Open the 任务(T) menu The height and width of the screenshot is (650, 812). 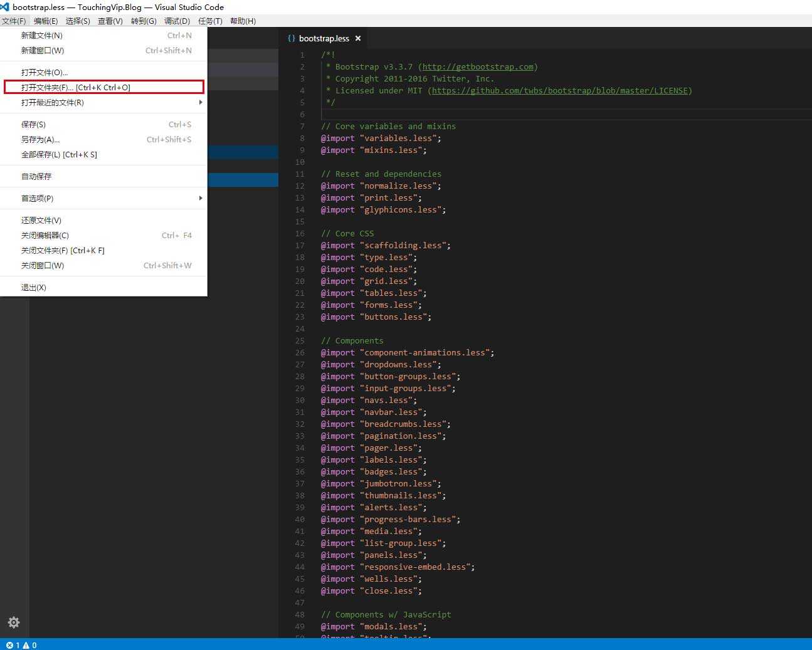coord(210,21)
